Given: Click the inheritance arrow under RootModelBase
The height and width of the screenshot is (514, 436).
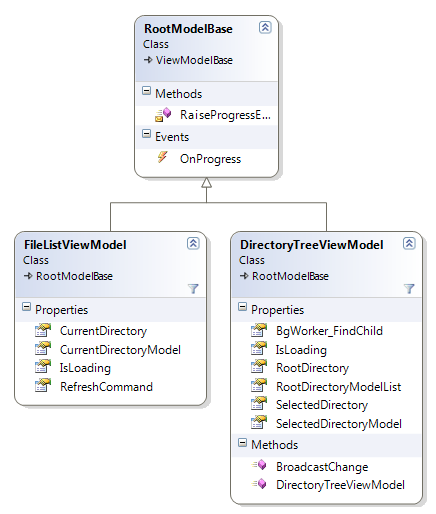Looking at the screenshot, I should point(206,183).
